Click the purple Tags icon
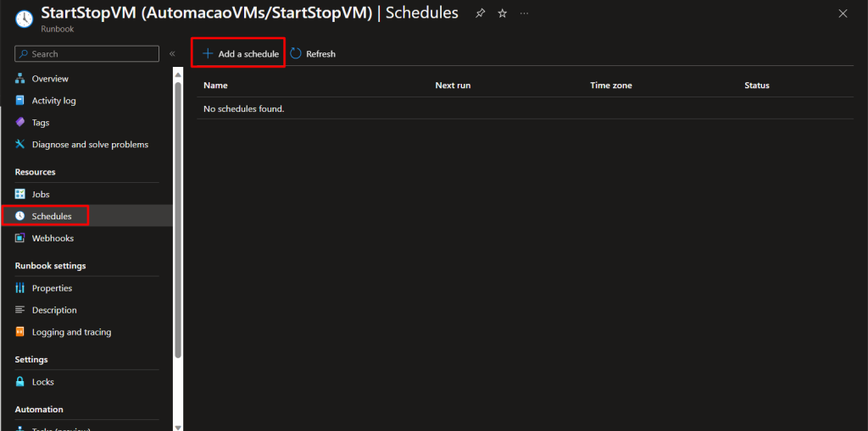 click(20, 123)
